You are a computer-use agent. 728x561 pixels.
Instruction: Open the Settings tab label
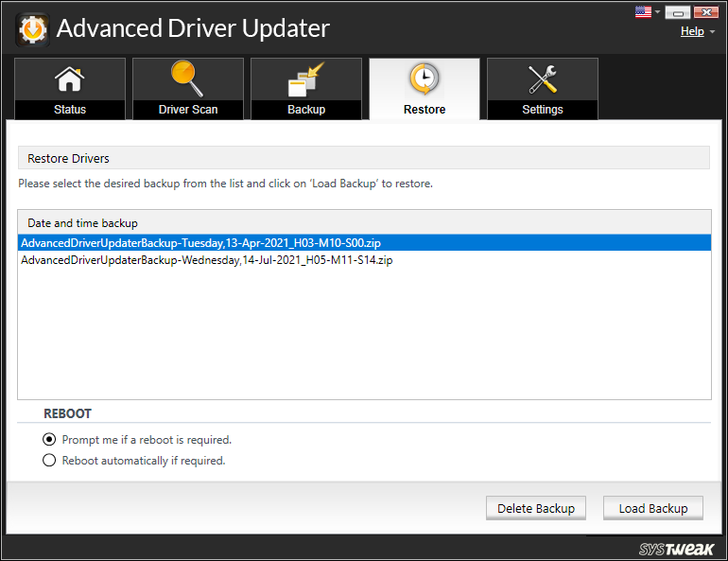543,110
